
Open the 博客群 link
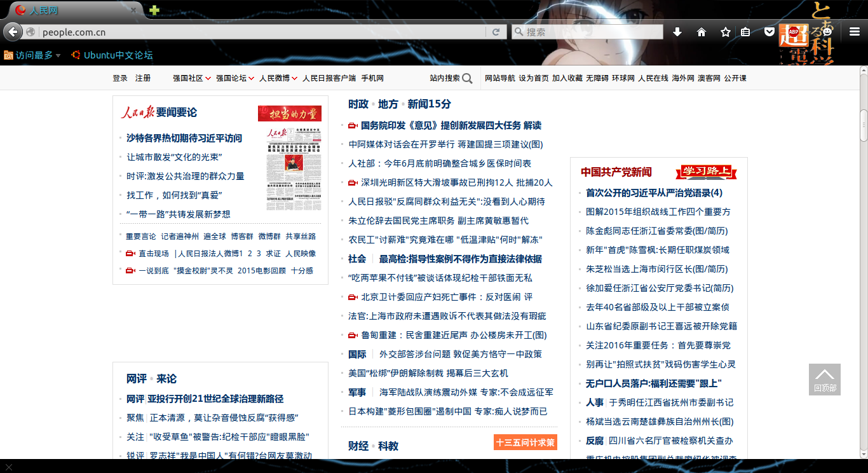click(242, 236)
